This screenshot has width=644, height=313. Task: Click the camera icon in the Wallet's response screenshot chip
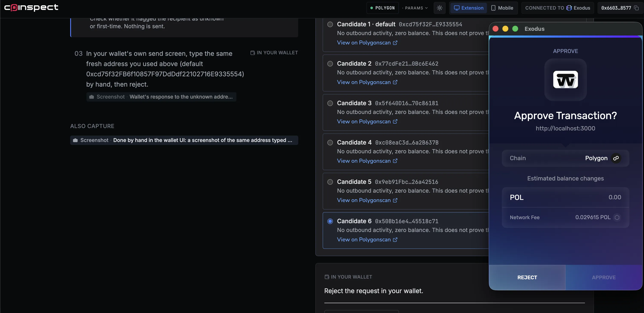[x=92, y=97]
